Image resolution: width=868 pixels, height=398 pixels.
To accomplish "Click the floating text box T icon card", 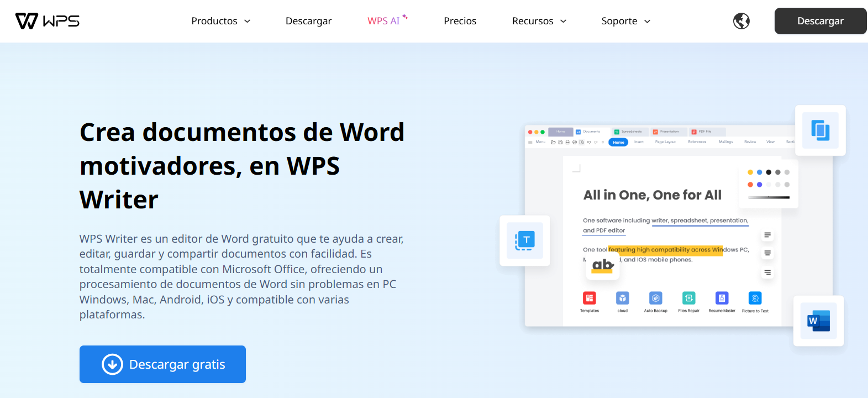I will pos(525,240).
